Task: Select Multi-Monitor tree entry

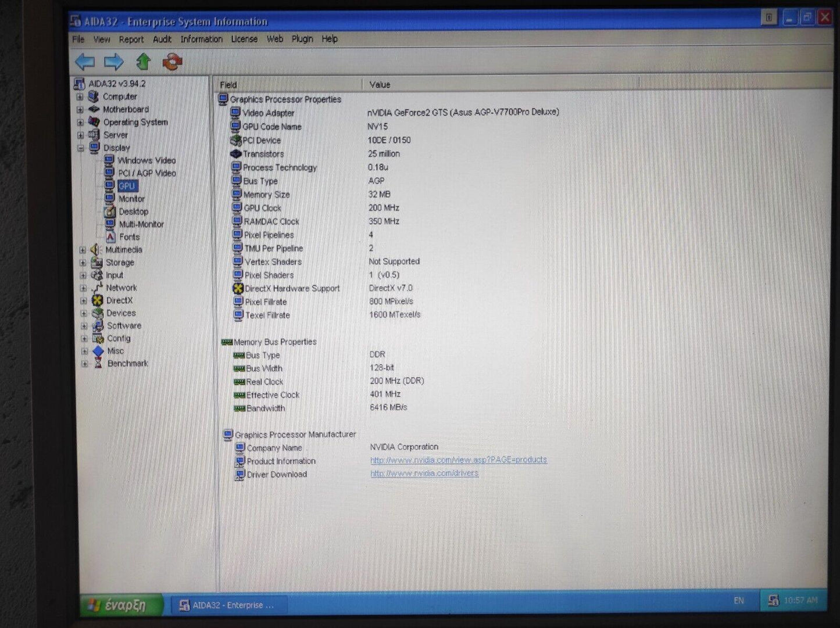Action: click(x=141, y=224)
